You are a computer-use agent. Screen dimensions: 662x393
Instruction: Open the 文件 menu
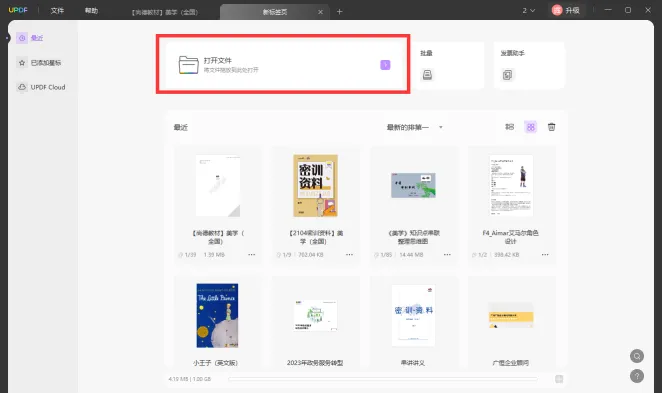pyautogui.click(x=57, y=11)
